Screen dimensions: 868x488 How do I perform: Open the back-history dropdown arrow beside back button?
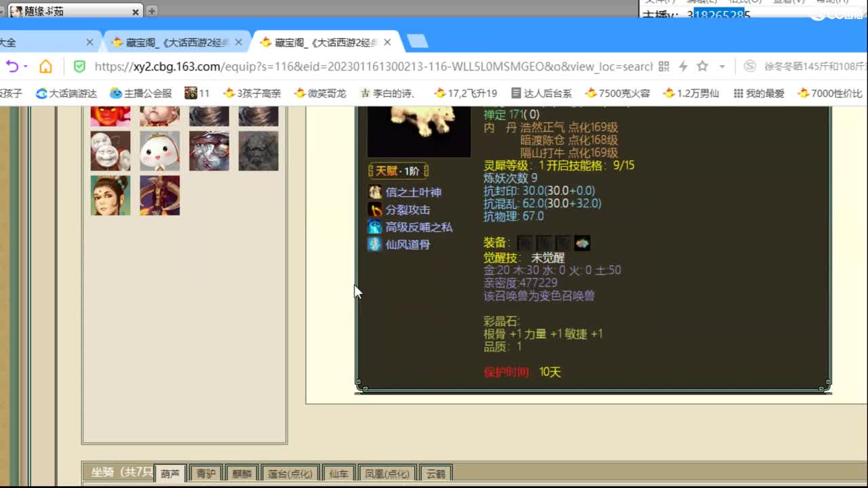(x=26, y=66)
